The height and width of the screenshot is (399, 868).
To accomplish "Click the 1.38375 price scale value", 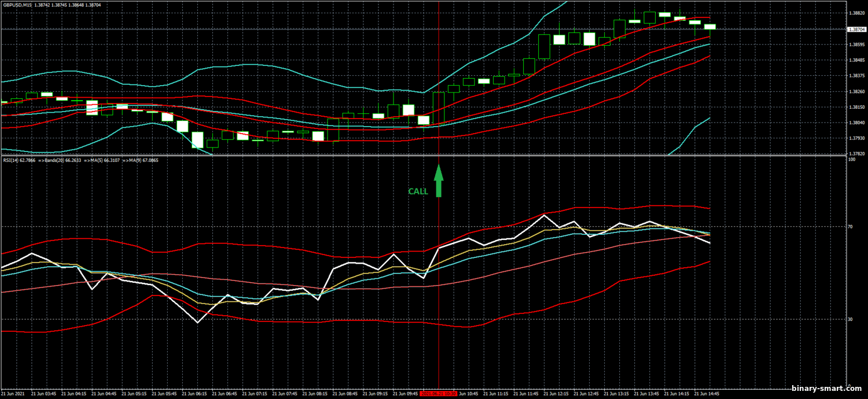I will click(x=856, y=76).
